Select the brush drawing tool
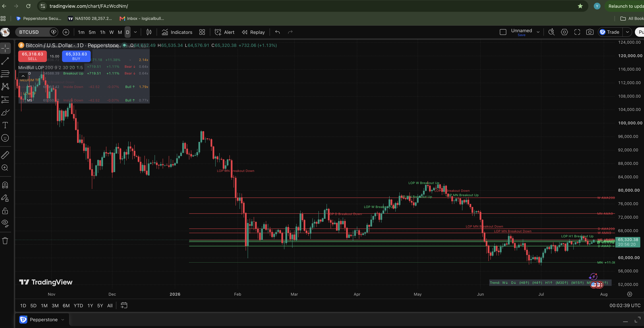The height and width of the screenshot is (328, 644). point(5,112)
